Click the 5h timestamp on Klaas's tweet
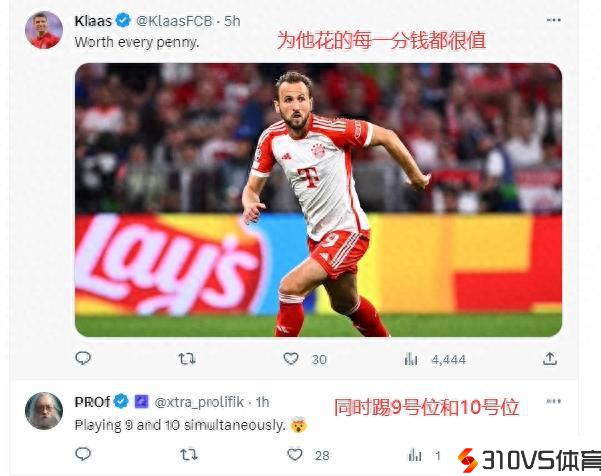The height and width of the screenshot is (476, 601). tap(232, 21)
